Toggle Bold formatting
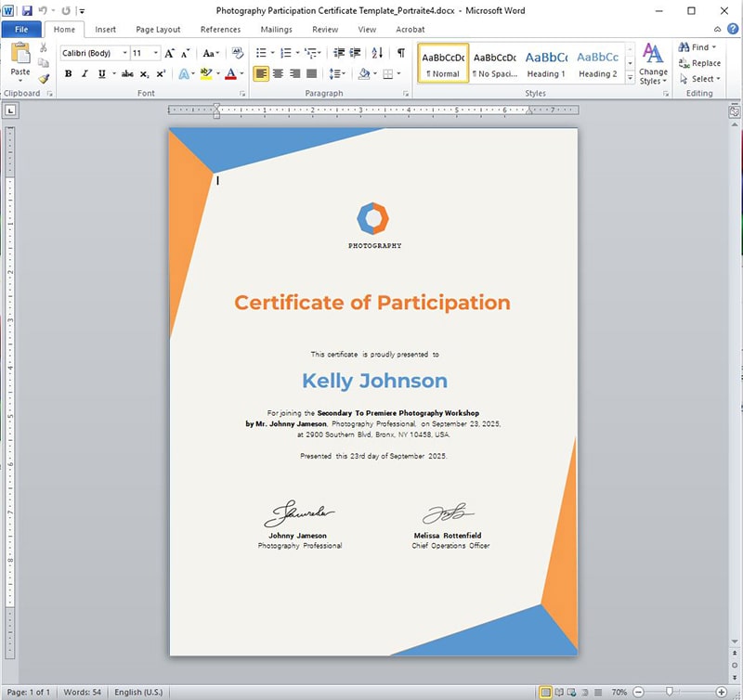This screenshot has height=700, width=743. 68,74
